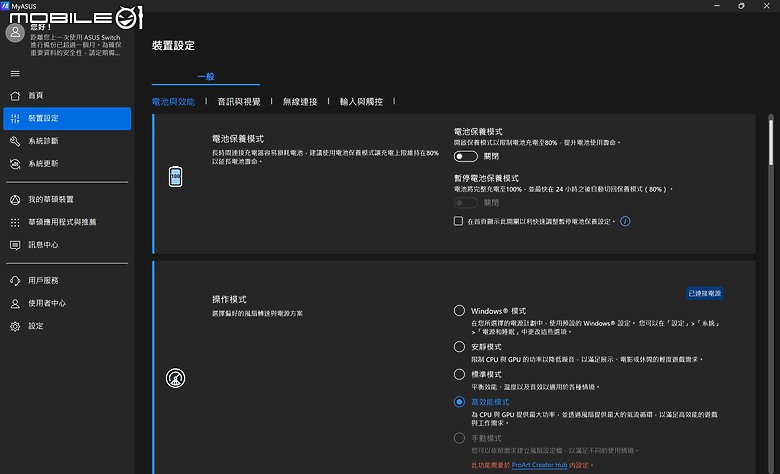Viewport: 780px width, 474px height.
Task: Click the battery 100 icon
Action: click(x=175, y=177)
